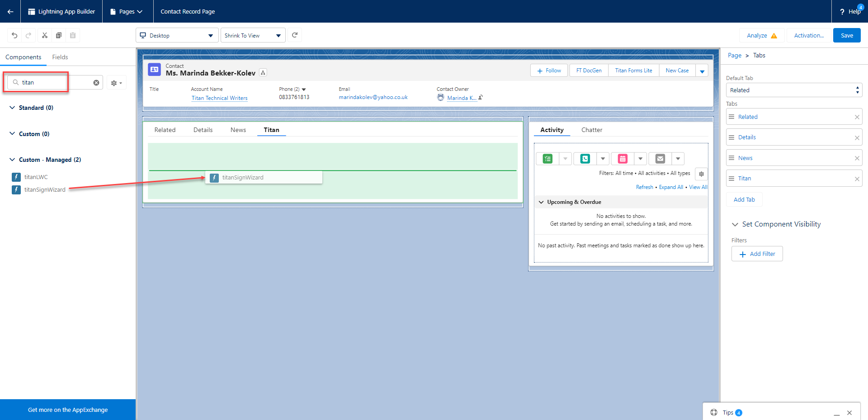Click the Activation... button

pyautogui.click(x=809, y=35)
